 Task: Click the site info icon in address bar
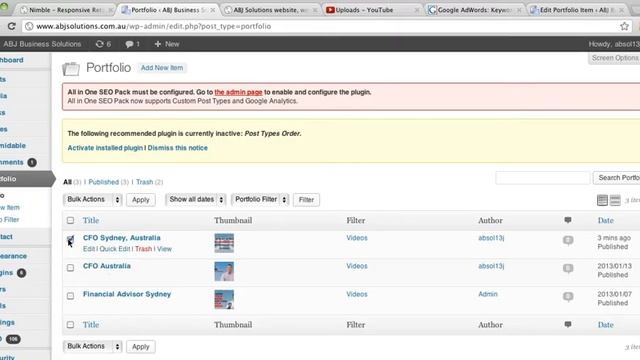29,27
